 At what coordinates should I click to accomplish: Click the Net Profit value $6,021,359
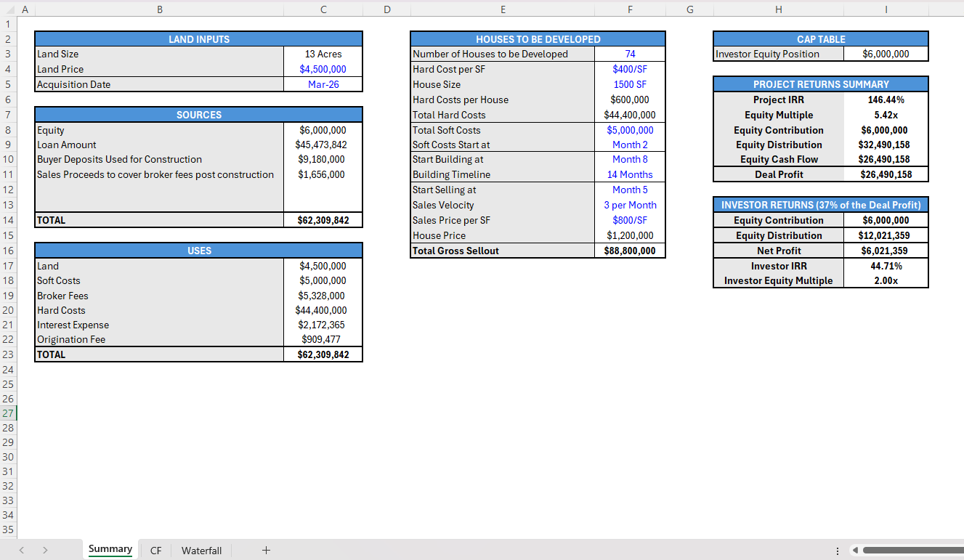[886, 251]
